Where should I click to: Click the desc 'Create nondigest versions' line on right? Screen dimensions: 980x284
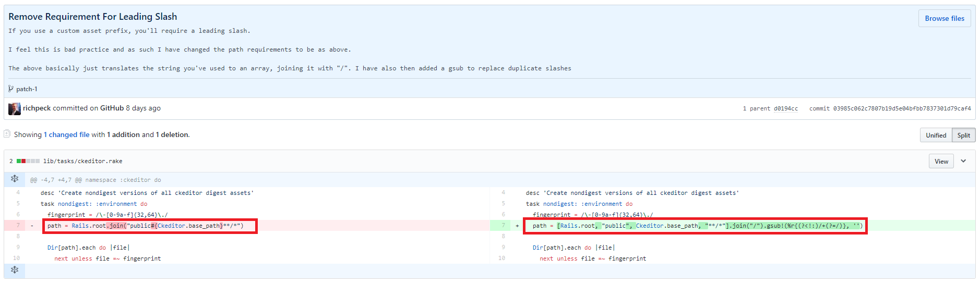coord(632,193)
